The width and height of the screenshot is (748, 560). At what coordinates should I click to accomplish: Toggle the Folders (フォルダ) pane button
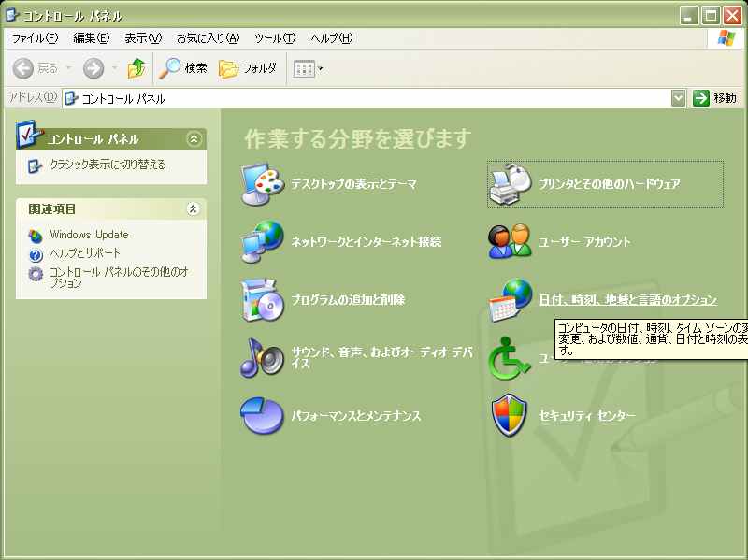pyautogui.click(x=248, y=68)
